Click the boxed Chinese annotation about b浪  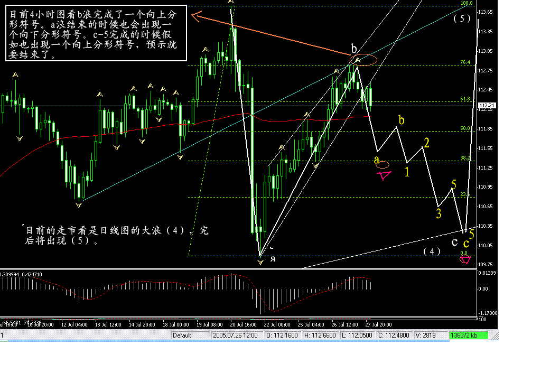pyautogui.click(x=96, y=33)
